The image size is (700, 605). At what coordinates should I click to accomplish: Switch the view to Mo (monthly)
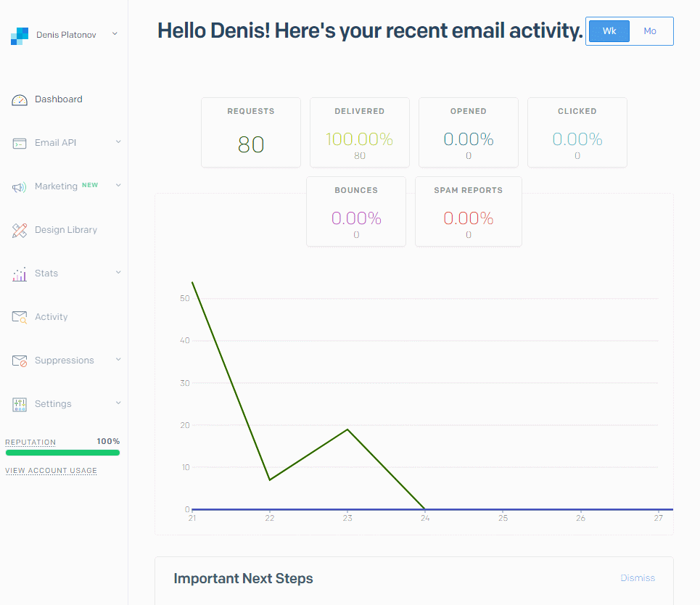pos(650,31)
